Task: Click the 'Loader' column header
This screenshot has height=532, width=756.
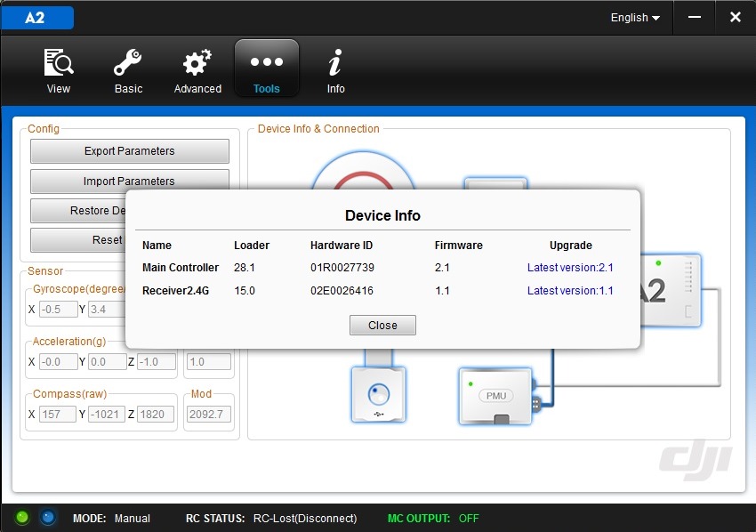Action: [x=252, y=245]
